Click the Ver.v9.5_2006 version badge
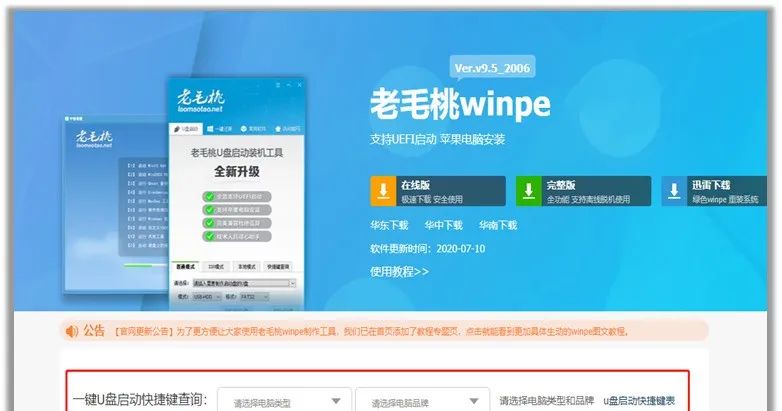The width and height of the screenshot is (782, 411). coord(492,68)
